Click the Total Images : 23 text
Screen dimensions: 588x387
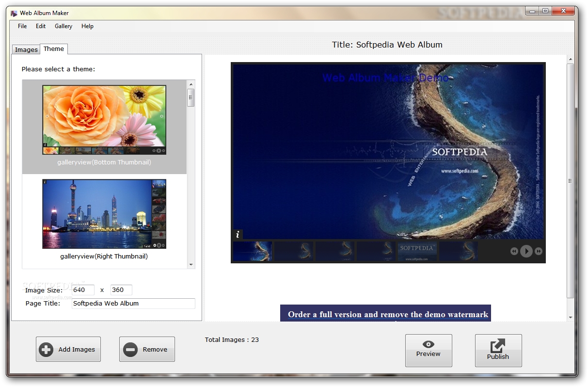232,340
